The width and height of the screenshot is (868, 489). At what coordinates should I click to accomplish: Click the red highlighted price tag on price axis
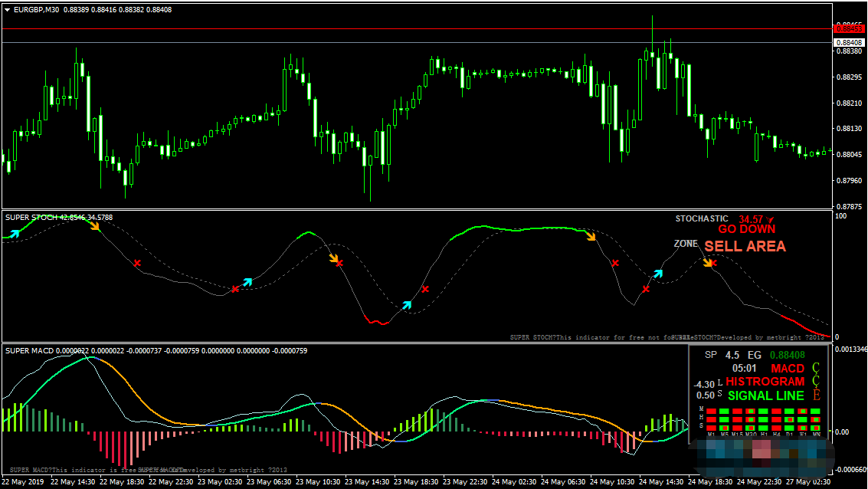point(850,28)
